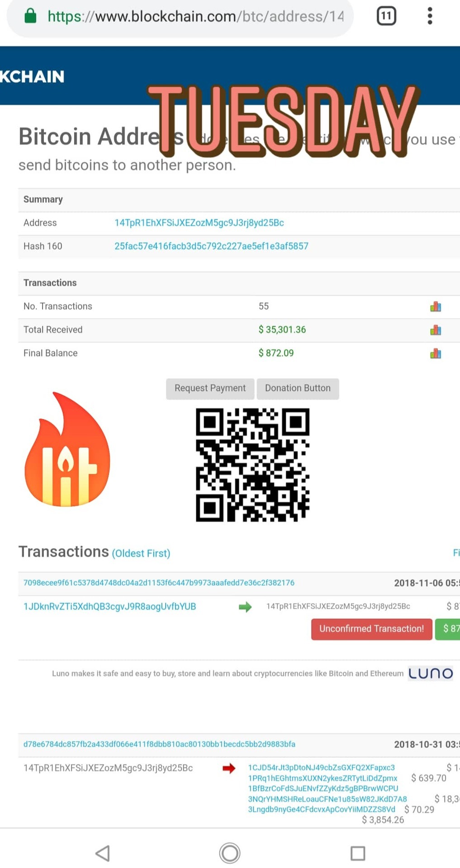Open the browser tab switcher showing 11
460x868 pixels.
[386, 16]
